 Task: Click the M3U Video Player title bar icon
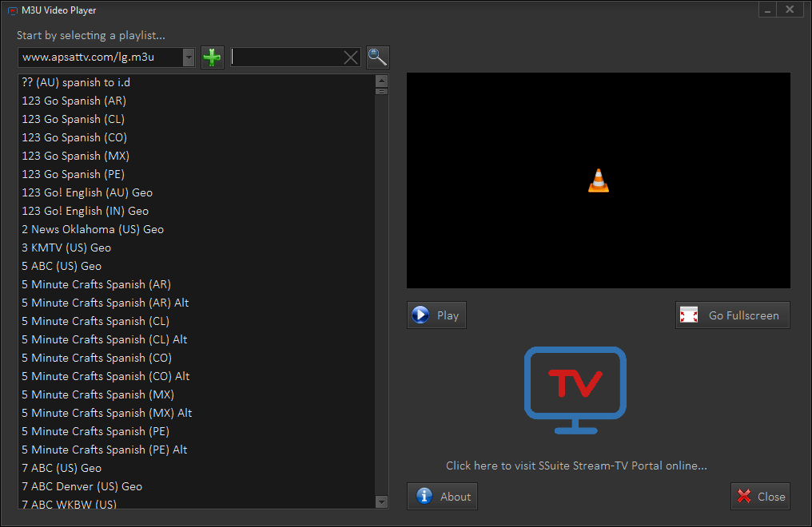pyautogui.click(x=12, y=10)
